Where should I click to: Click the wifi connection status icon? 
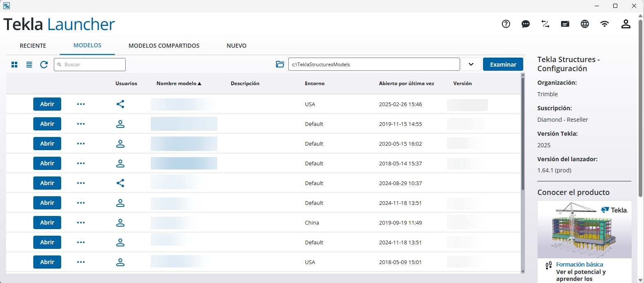pos(605,24)
